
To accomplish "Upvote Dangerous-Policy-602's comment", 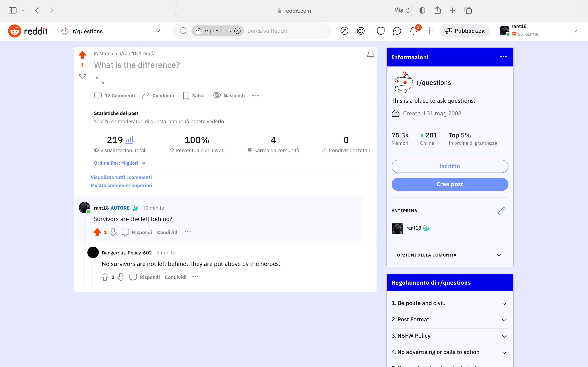I will point(105,277).
